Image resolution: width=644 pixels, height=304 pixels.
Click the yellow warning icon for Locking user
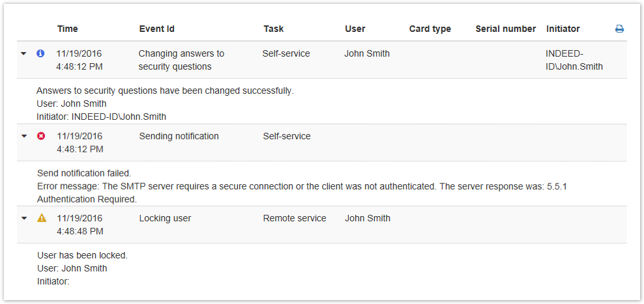click(41, 218)
